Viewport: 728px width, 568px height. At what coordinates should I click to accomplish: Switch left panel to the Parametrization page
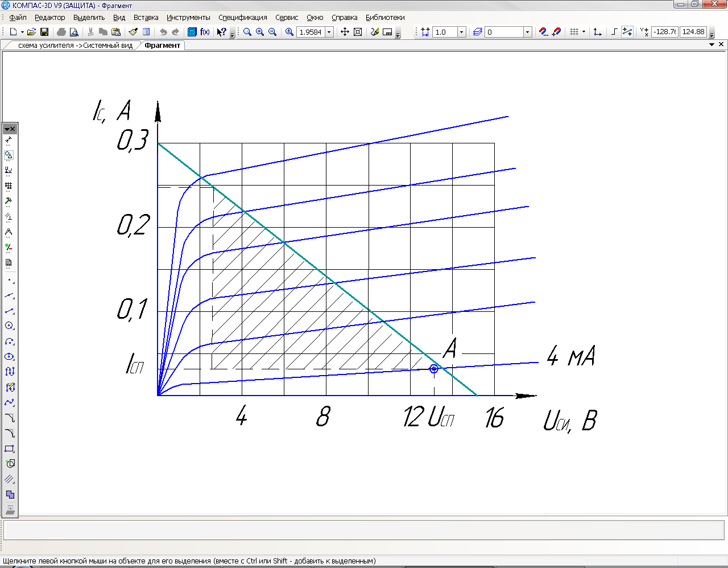click(9, 216)
